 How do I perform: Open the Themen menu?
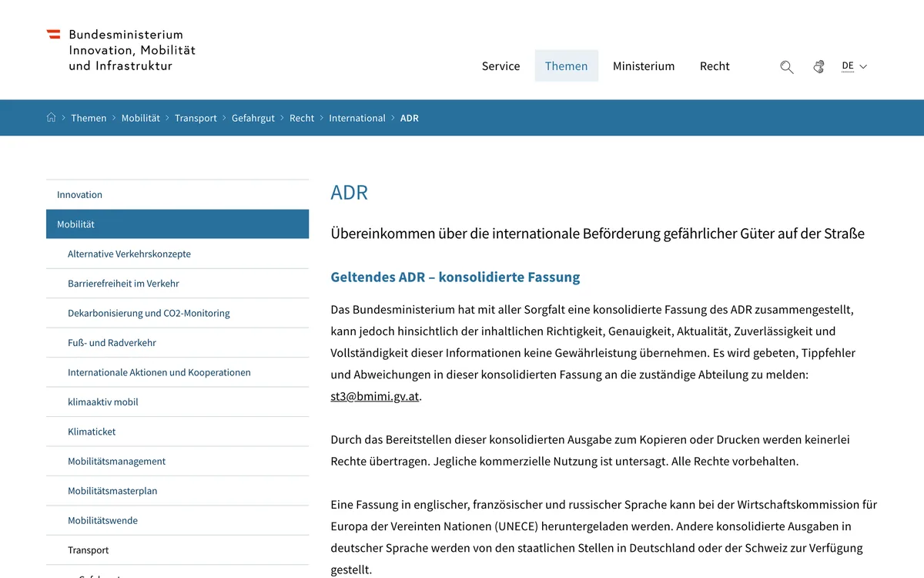tap(567, 66)
